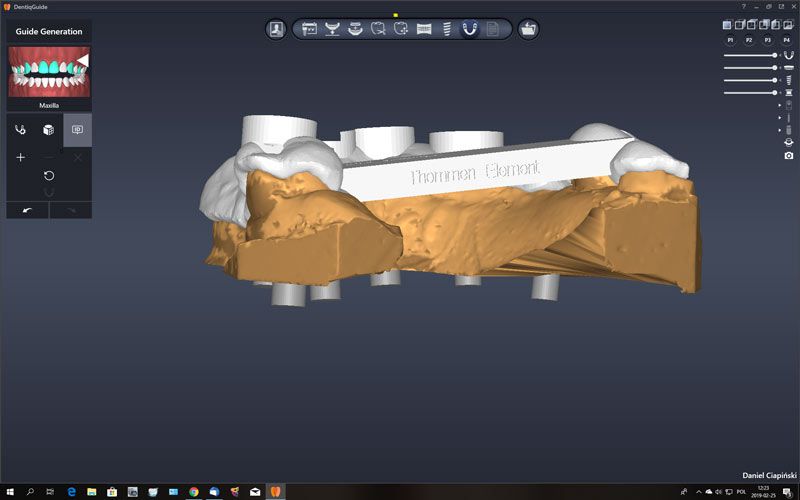Click the undo arrow button in left panel
The width and height of the screenshot is (800, 500).
click(x=27, y=210)
